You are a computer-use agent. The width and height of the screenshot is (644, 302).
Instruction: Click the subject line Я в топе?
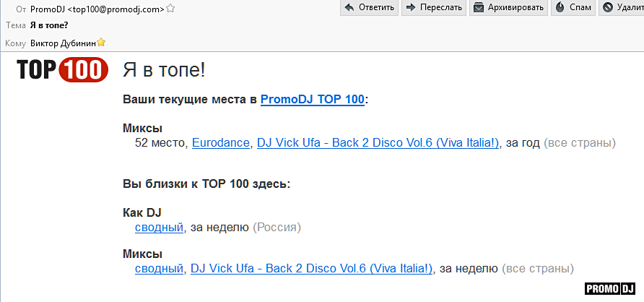49,25
